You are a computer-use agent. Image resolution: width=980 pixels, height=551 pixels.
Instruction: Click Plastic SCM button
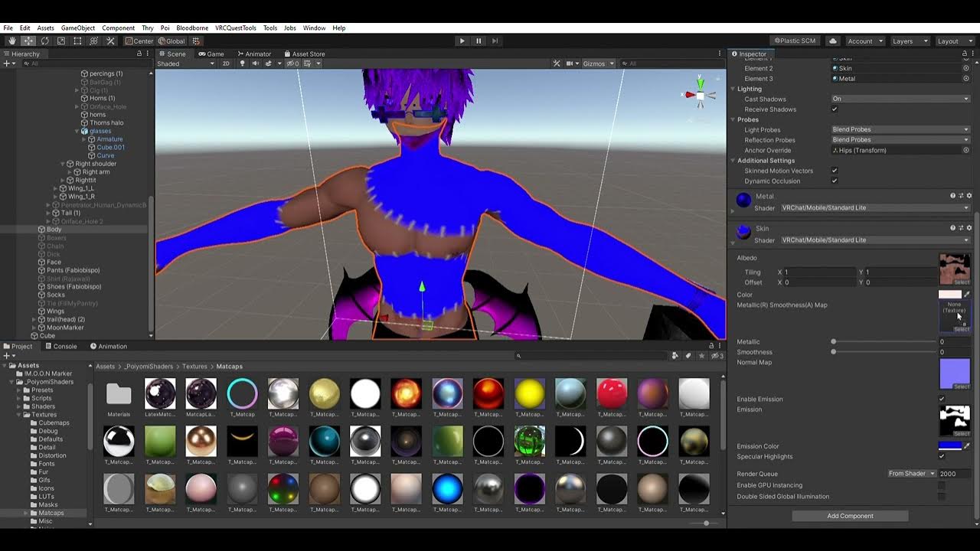[795, 41]
